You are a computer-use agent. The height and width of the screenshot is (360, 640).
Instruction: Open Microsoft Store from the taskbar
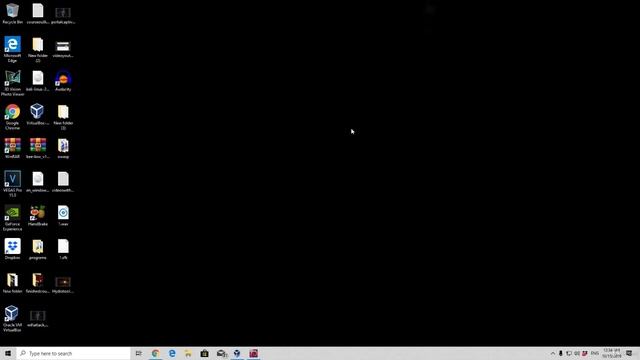tap(204, 353)
